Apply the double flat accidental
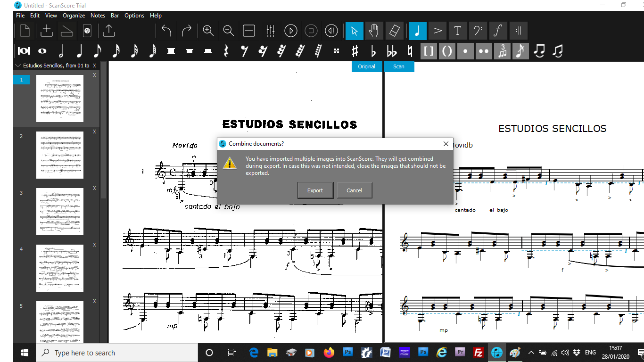644x362 pixels. [x=392, y=51]
